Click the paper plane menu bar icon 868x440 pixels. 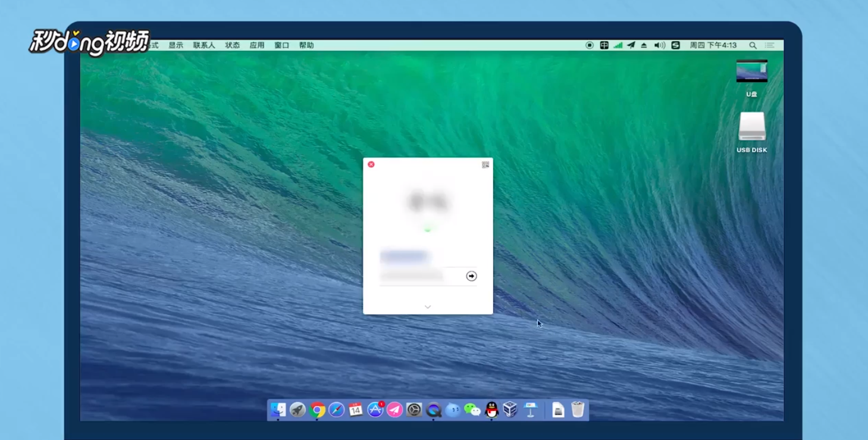coord(631,45)
